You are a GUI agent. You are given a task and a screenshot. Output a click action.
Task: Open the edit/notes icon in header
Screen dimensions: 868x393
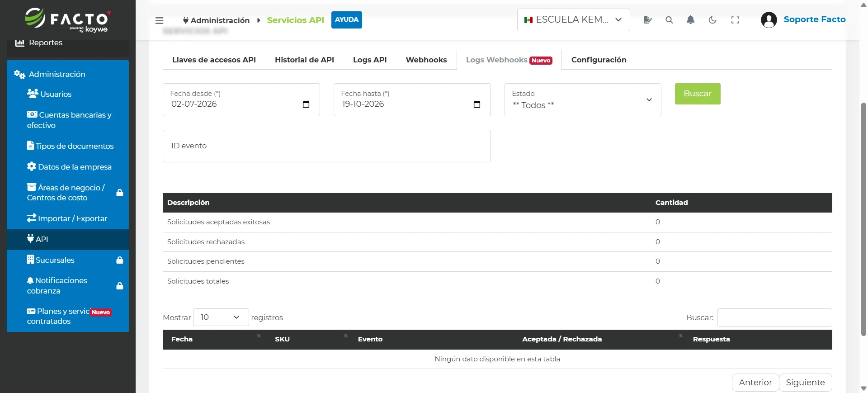[647, 20]
